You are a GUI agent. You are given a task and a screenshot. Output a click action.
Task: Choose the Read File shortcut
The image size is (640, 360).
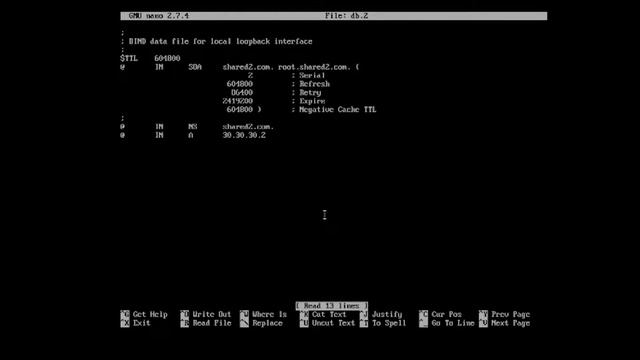(x=211, y=323)
